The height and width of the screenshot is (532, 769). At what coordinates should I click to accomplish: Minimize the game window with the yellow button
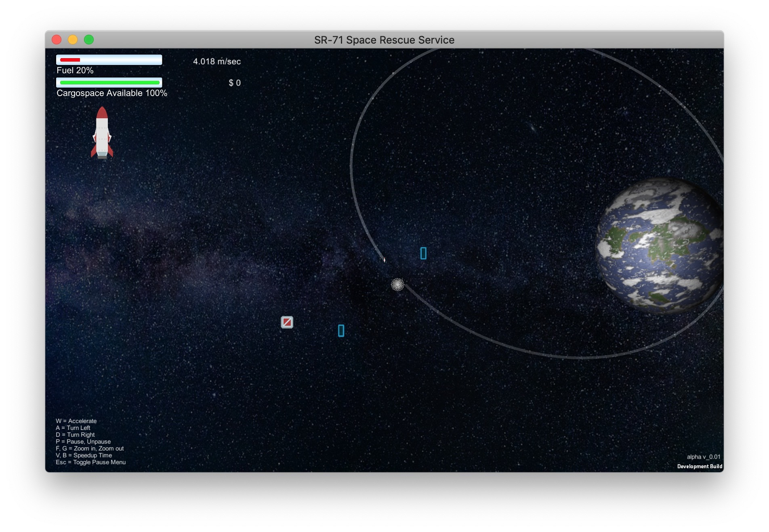click(x=73, y=40)
